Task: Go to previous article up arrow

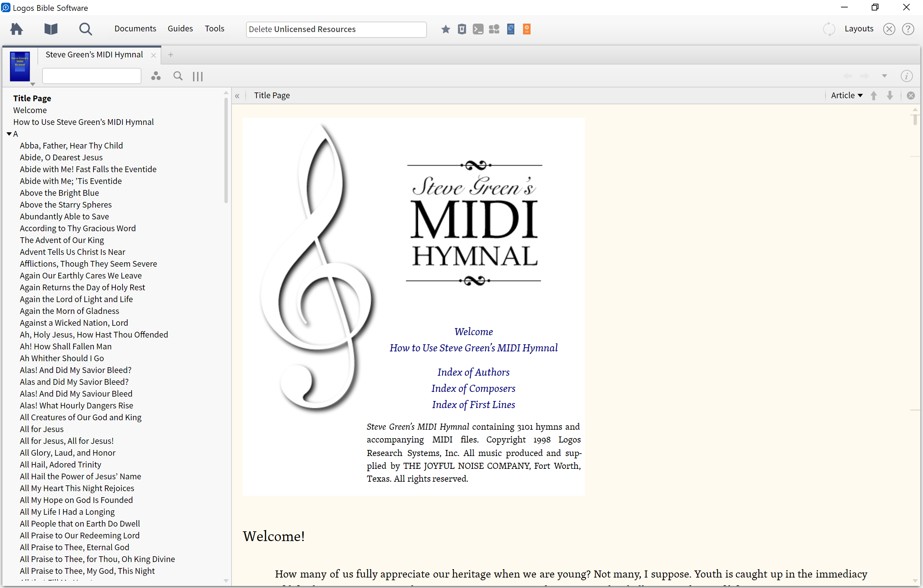Action: click(x=873, y=96)
